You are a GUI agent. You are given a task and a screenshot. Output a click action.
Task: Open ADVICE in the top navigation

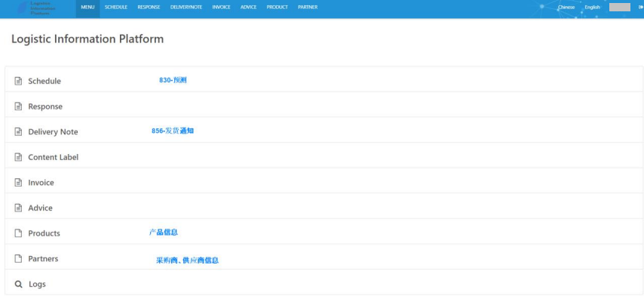pyautogui.click(x=249, y=7)
